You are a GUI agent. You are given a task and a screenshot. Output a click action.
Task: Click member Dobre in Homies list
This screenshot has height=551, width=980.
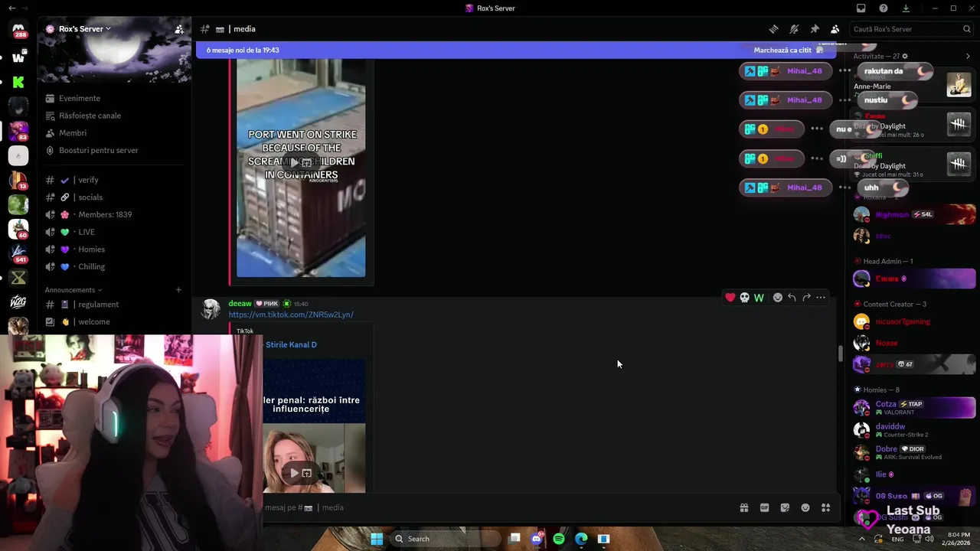tap(914, 452)
